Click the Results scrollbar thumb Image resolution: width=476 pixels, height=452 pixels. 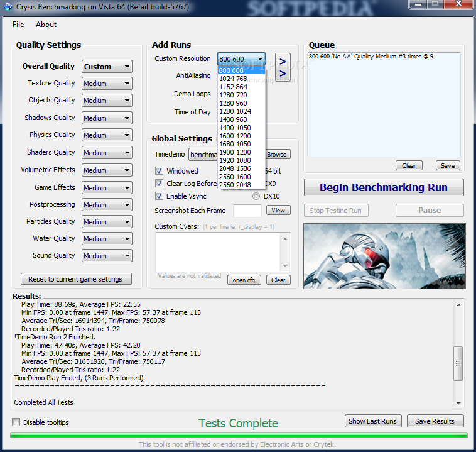pos(458,363)
